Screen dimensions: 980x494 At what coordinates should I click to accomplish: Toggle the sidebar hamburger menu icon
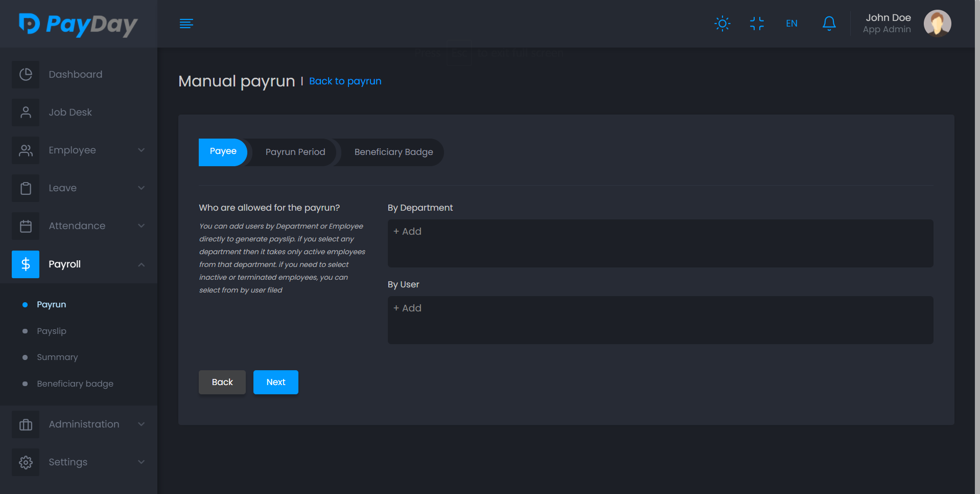click(x=186, y=24)
